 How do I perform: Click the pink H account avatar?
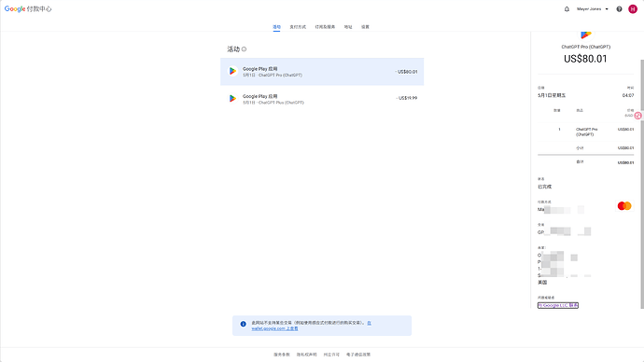[633, 9]
